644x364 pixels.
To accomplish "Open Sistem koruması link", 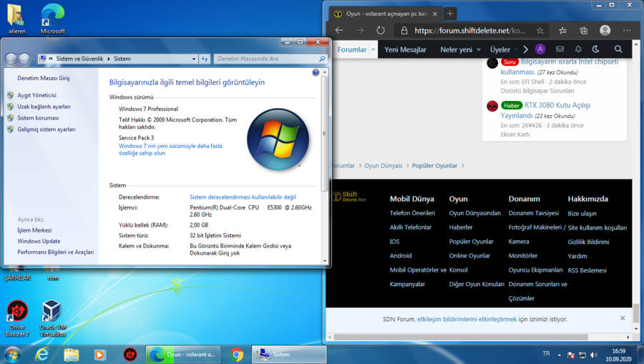I will click(38, 118).
